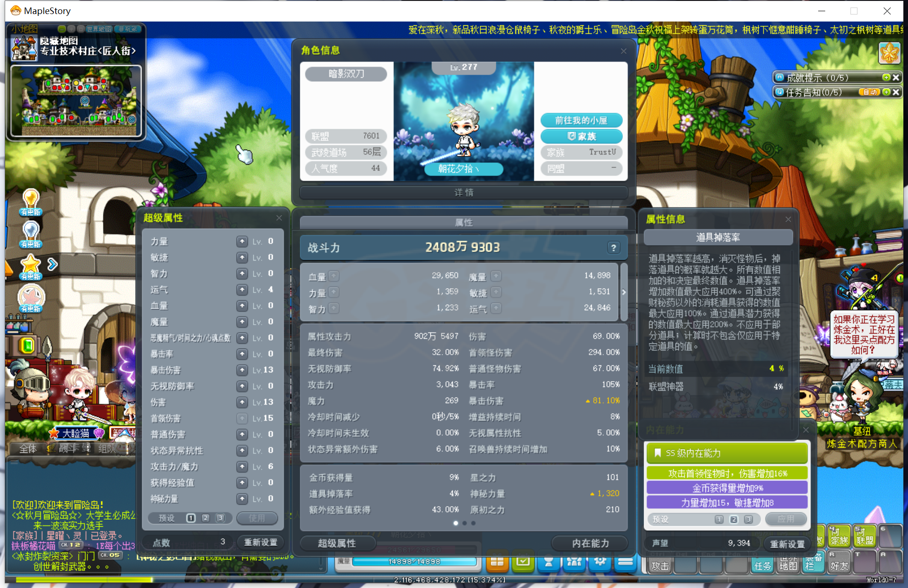Add a point to 智力 in 属性

click(334, 308)
